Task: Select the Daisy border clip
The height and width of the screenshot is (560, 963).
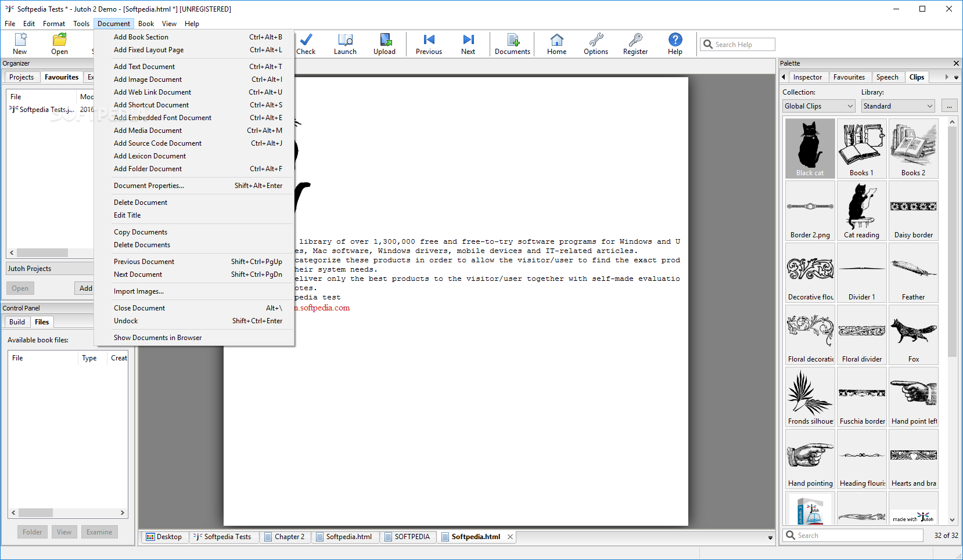Action: point(914,211)
